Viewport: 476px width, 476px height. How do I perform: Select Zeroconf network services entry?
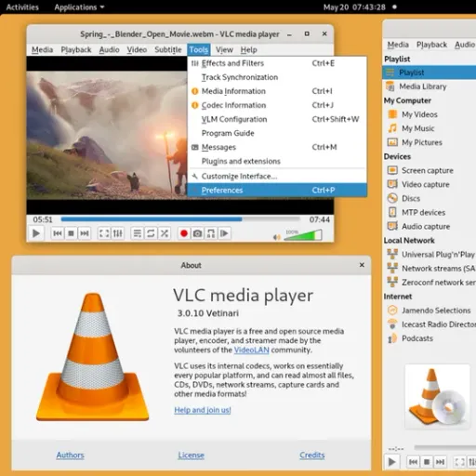[x=430, y=283]
